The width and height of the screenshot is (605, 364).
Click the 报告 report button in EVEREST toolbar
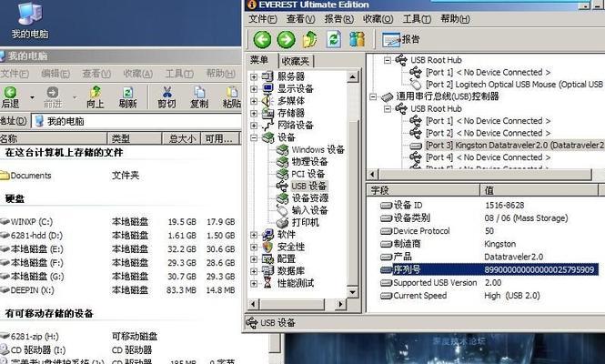tap(400, 39)
